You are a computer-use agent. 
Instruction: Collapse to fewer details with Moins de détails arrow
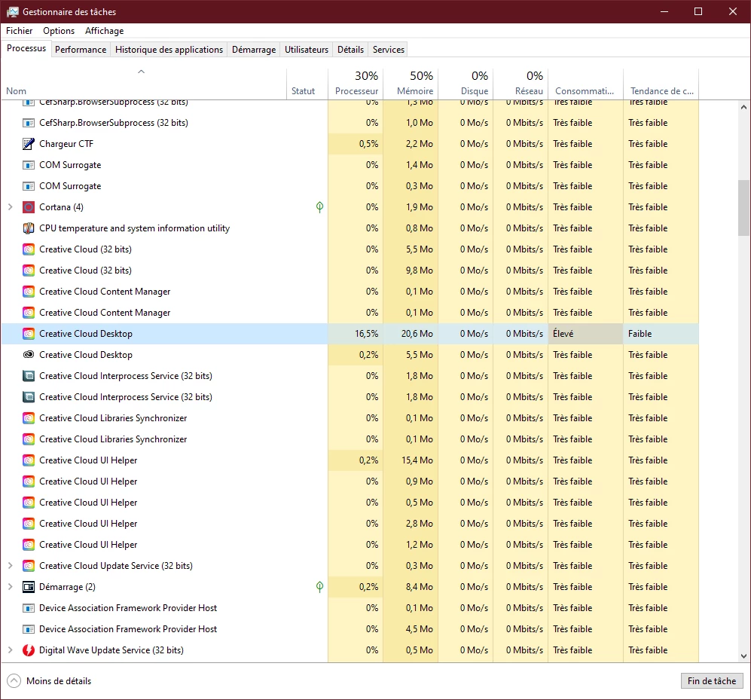pyautogui.click(x=14, y=681)
